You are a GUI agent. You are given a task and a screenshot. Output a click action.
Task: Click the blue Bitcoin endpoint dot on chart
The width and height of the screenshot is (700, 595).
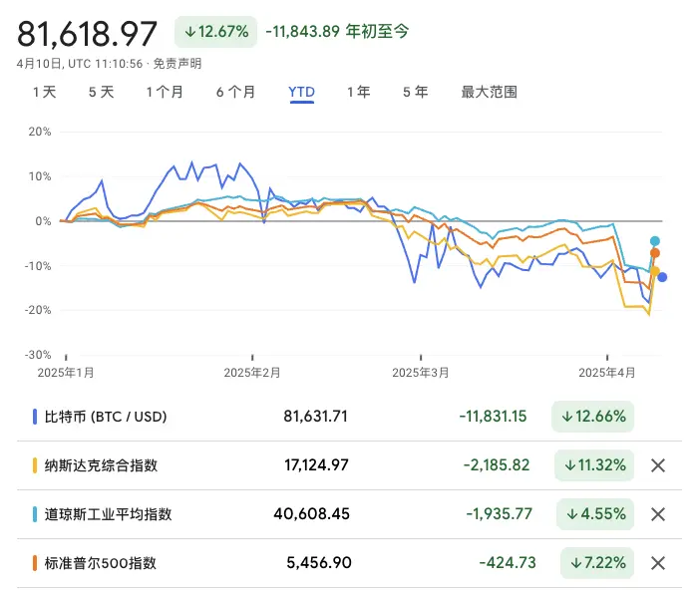pos(662,277)
